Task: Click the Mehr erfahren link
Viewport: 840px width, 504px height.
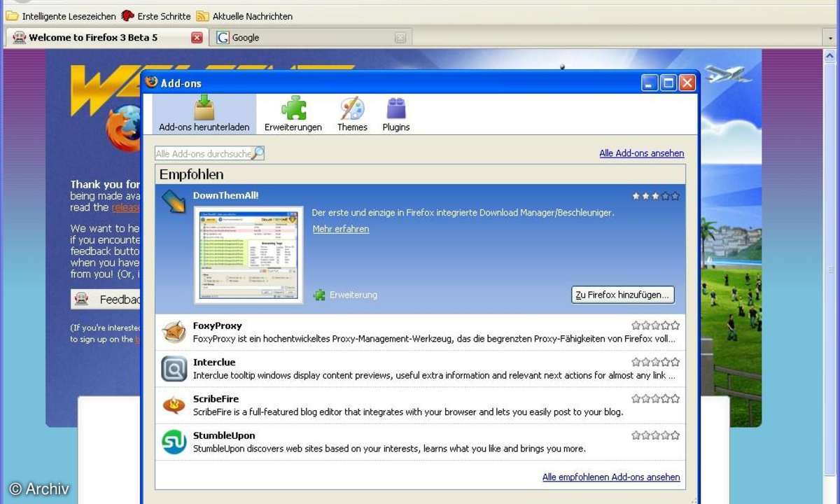Action: pyautogui.click(x=341, y=229)
